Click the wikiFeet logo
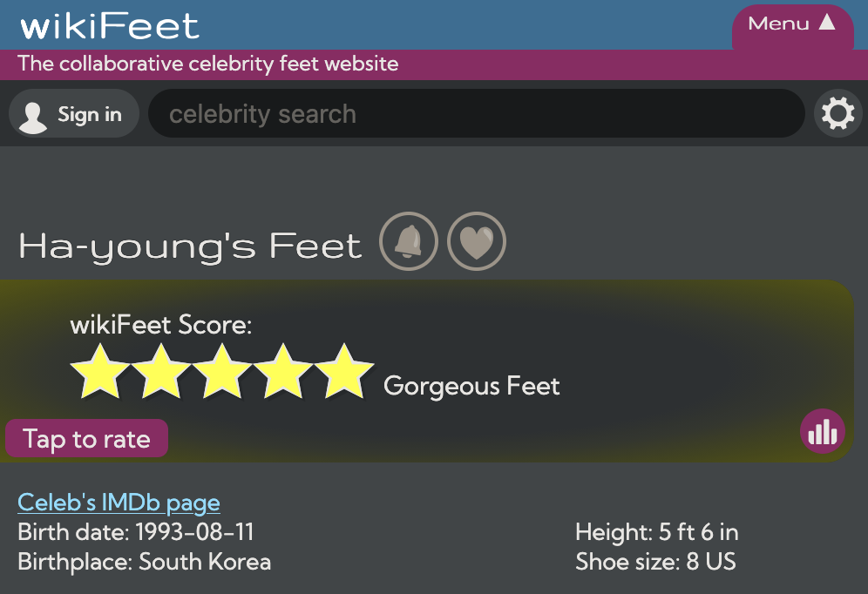The height and width of the screenshot is (594, 868). (x=110, y=25)
